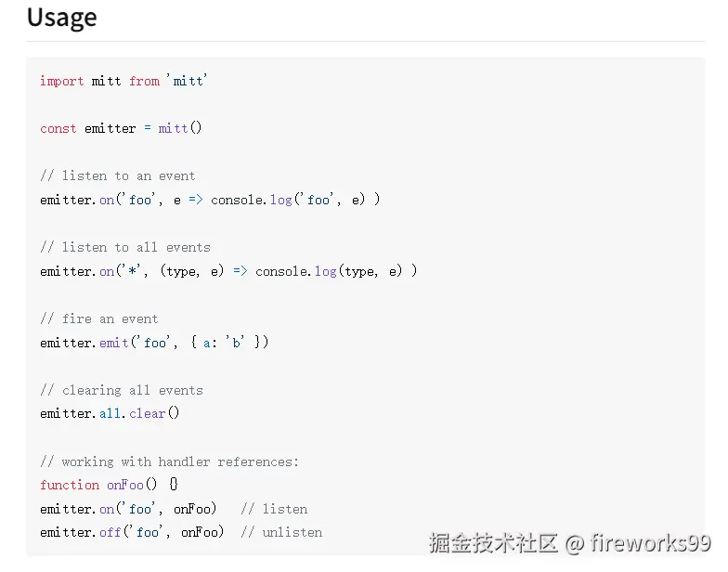Click the "// listen to all events" comment
Image resolution: width=728 pixels, height=572 pixels.
click(125, 247)
